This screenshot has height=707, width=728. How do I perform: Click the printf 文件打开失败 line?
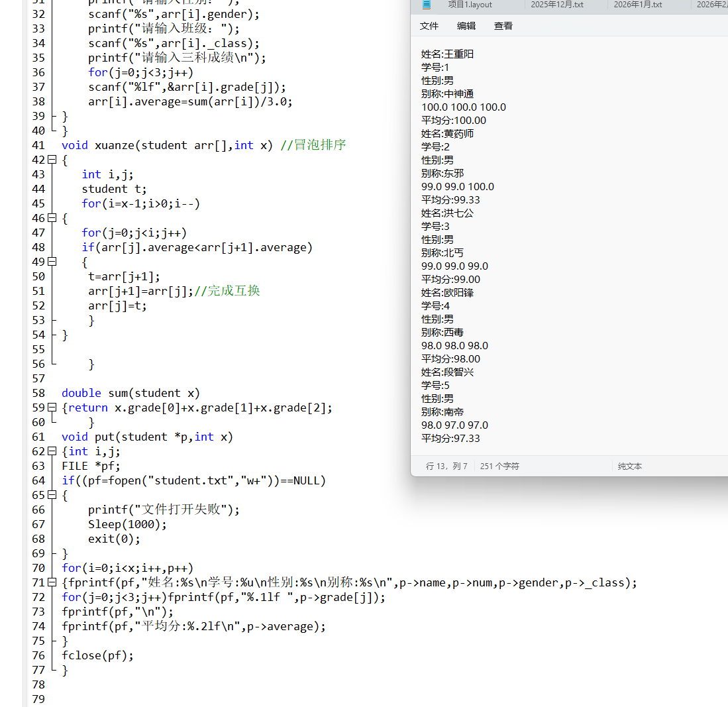(x=164, y=510)
